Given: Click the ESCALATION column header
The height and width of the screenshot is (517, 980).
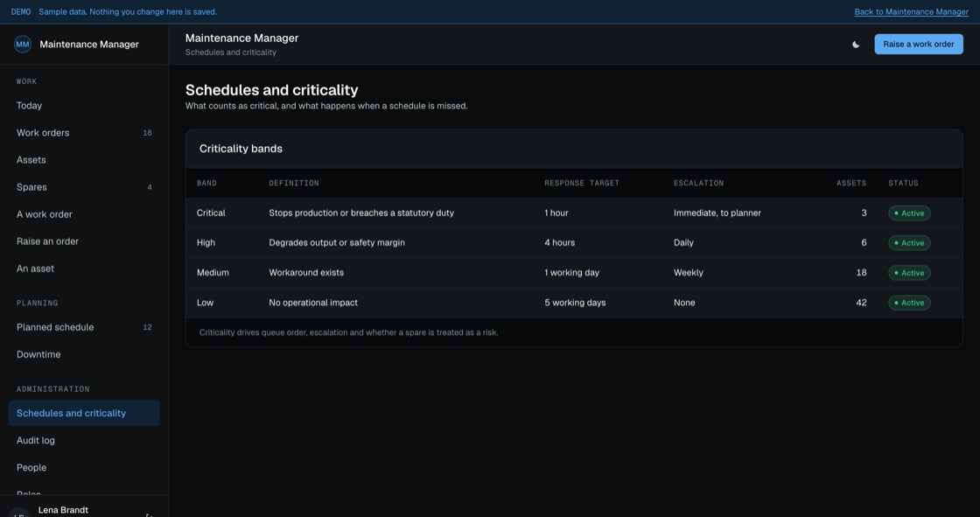Looking at the screenshot, I should [698, 183].
